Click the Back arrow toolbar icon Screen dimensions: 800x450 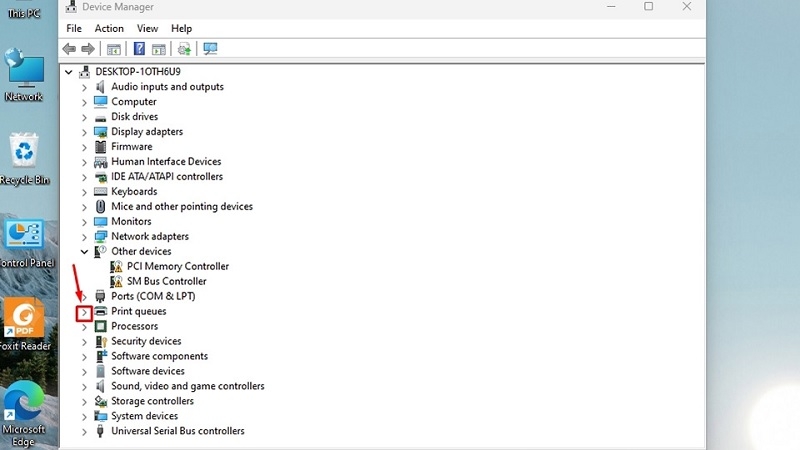click(x=69, y=49)
